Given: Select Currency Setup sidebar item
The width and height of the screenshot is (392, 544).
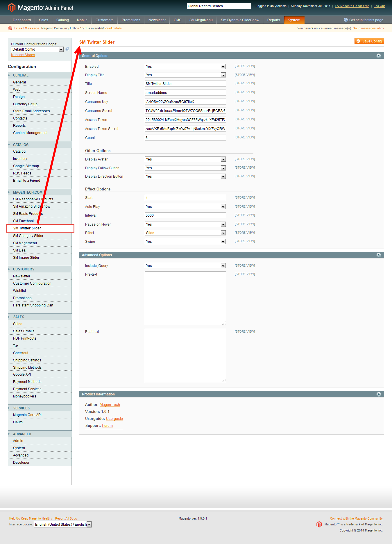Looking at the screenshot, I should tap(40, 104).
